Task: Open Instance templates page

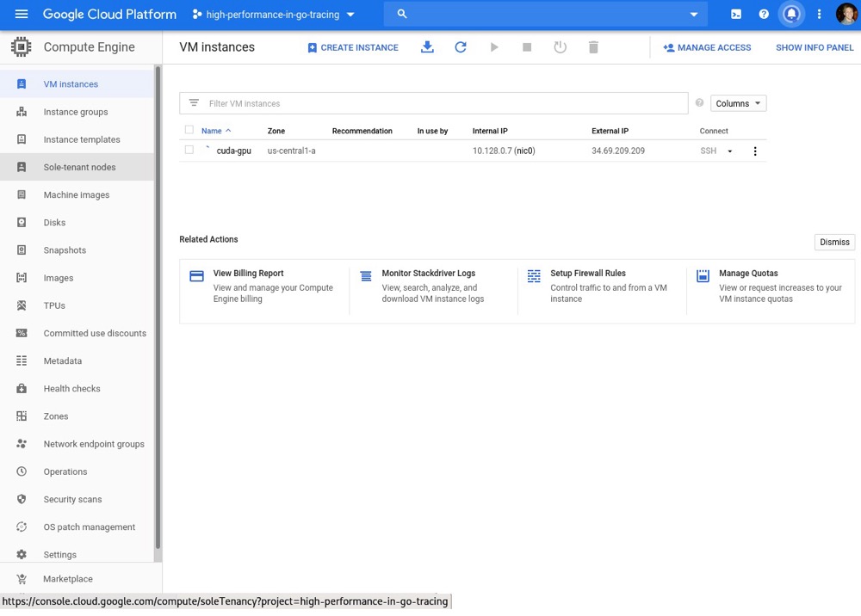Action: (77, 139)
